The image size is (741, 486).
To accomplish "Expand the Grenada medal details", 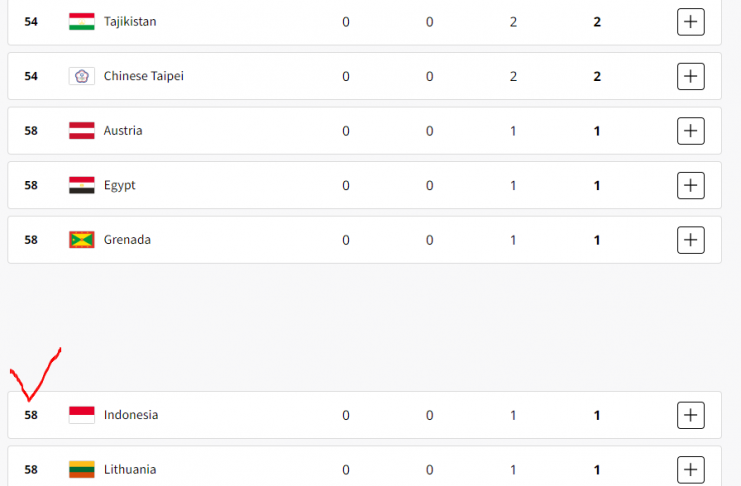I will coord(691,240).
